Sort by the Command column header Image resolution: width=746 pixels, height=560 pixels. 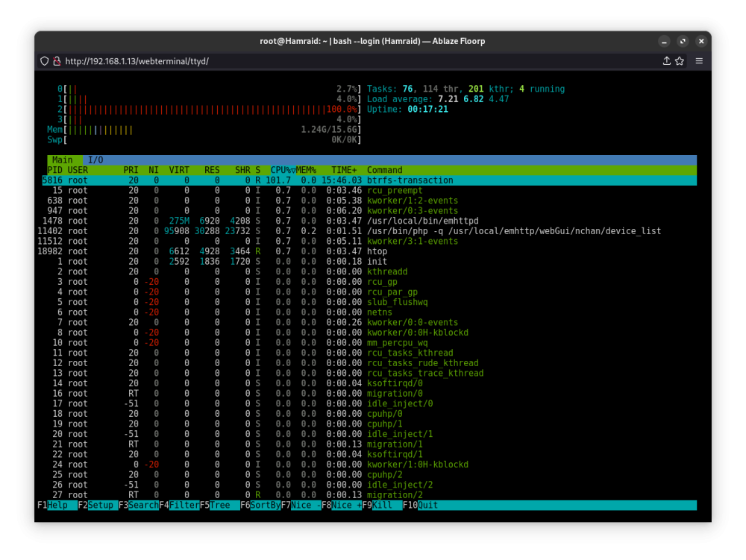coord(384,170)
